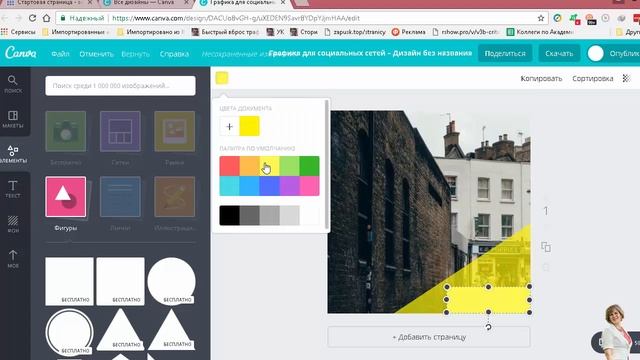Click the Поделиться share button
This screenshot has height=360, width=640.
(x=505, y=53)
